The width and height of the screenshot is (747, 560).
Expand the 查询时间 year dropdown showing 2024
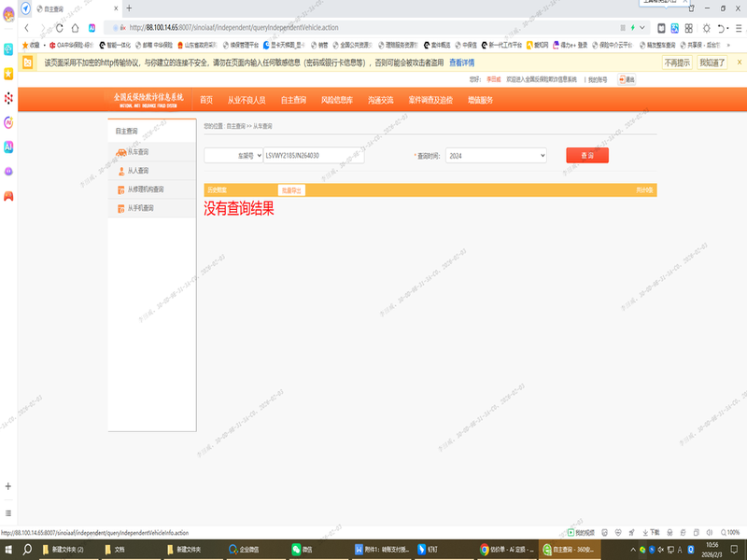tap(496, 156)
